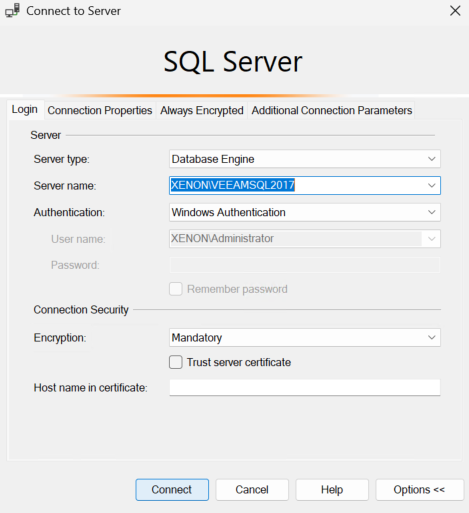Viewport: 469px width, 513px height.
Task: Expand the Server name dropdown arrow
Action: point(432,185)
